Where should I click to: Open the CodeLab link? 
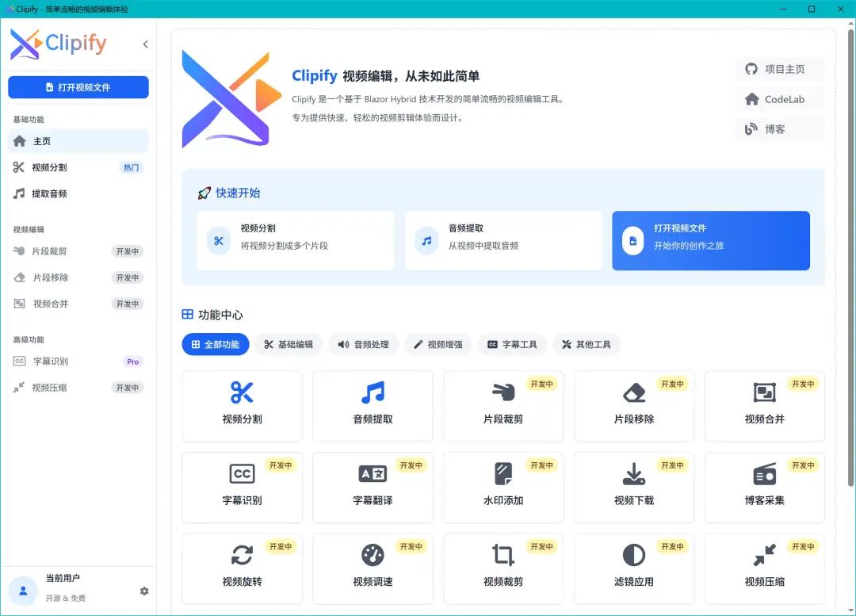(x=780, y=99)
